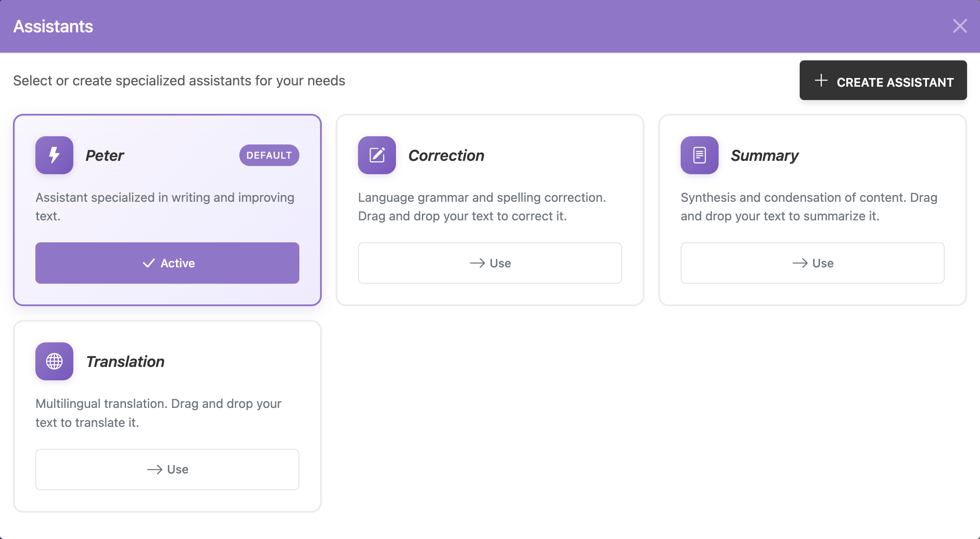Click the arrow icon in Translation's Use button

(x=155, y=469)
